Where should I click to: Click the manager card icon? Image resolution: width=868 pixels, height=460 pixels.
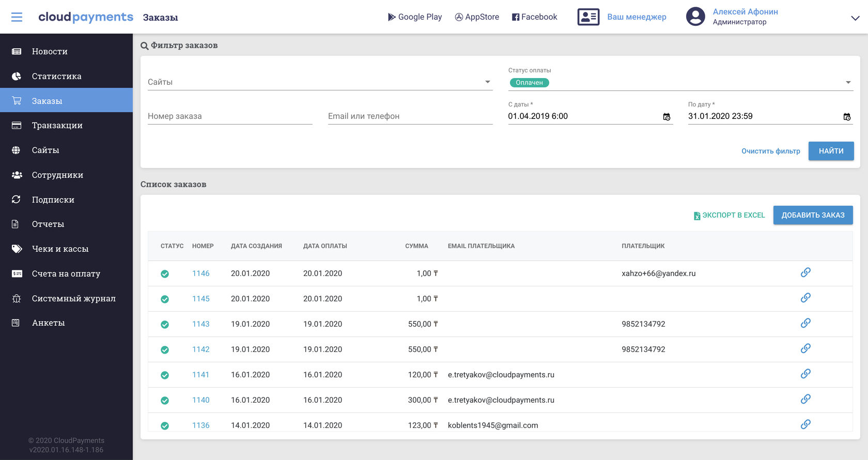(x=588, y=17)
